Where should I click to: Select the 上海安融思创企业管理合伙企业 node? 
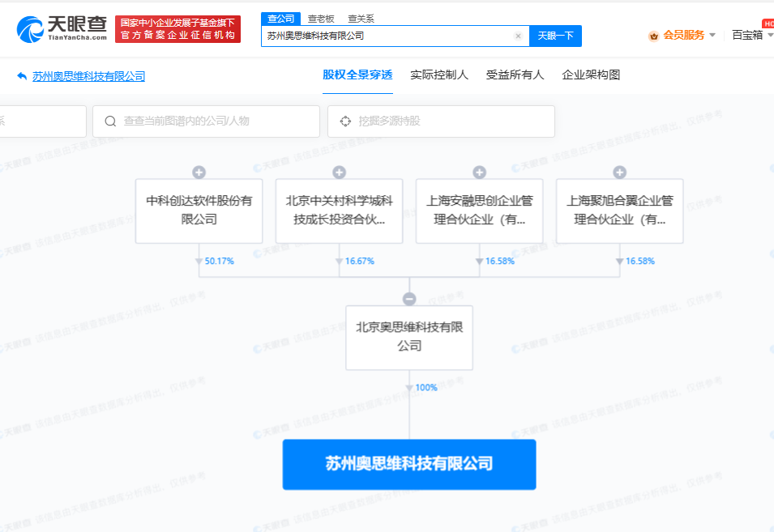click(x=479, y=211)
